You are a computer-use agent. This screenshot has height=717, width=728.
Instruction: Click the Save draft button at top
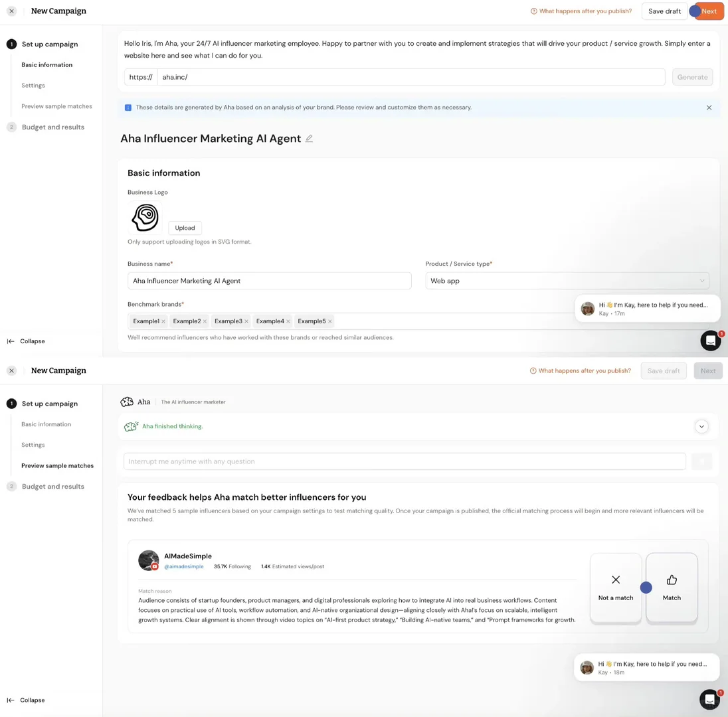[664, 11]
